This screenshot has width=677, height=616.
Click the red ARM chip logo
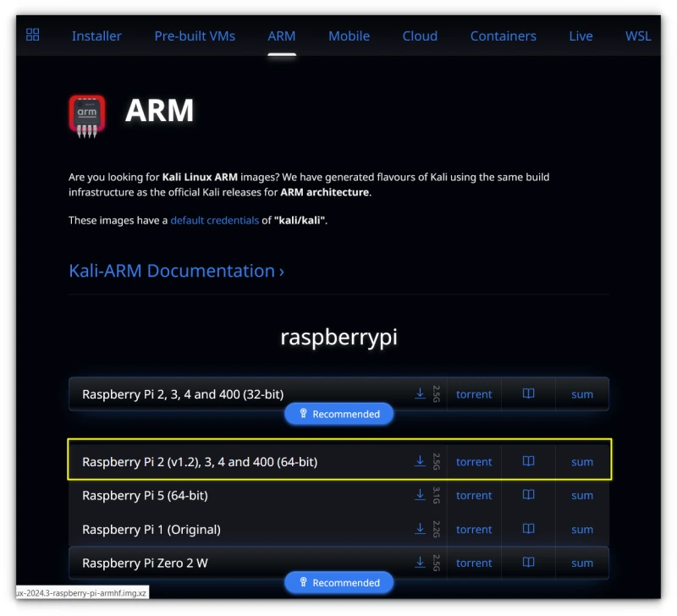pyautogui.click(x=87, y=116)
